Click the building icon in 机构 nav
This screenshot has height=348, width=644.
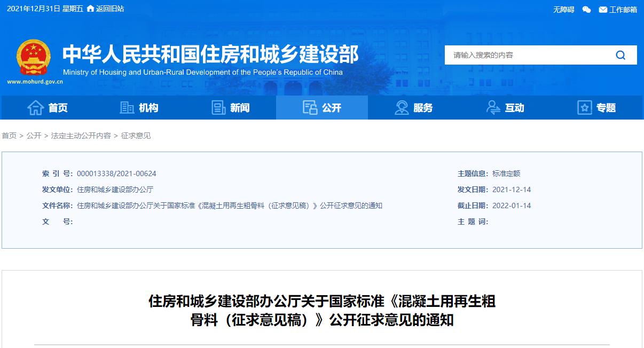tap(127, 108)
